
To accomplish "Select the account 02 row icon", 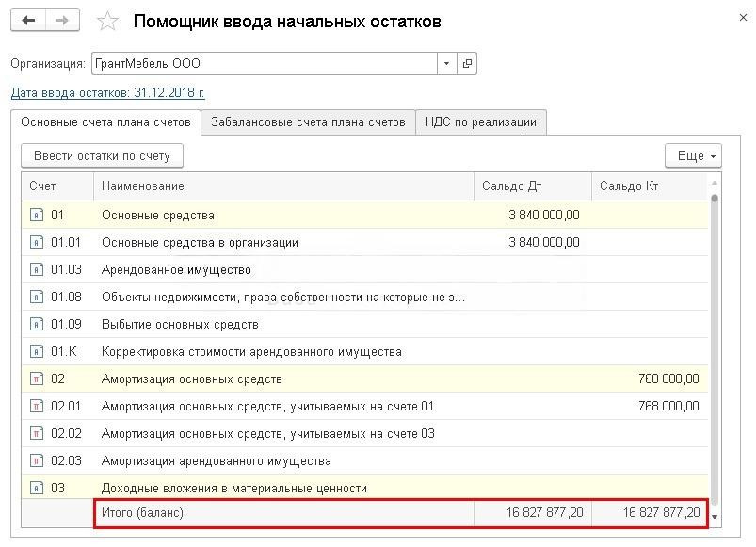I will [37, 378].
